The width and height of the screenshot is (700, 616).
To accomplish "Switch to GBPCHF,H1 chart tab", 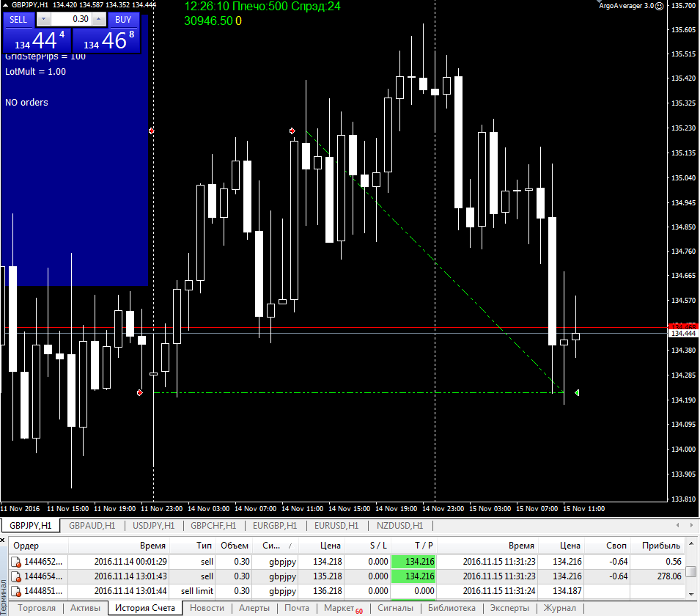I will [213, 526].
